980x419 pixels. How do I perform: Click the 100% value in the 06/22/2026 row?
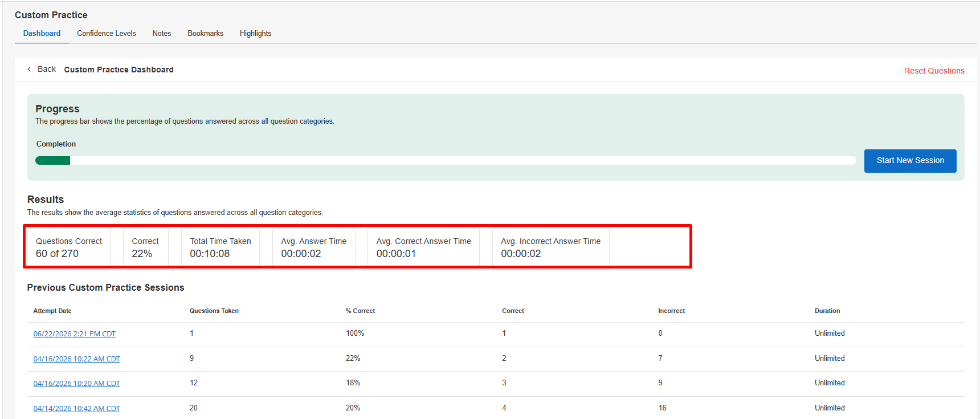355,333
